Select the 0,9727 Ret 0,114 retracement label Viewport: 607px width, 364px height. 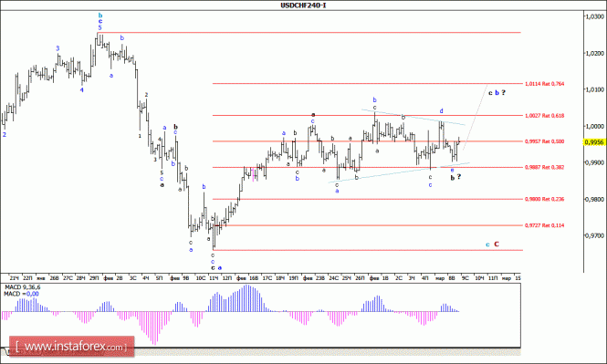(x=544, y=225)
